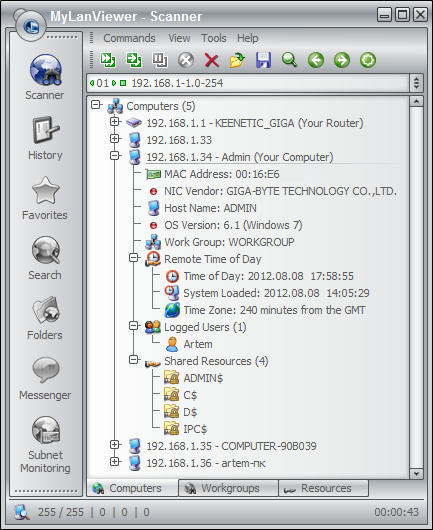The width and height of the screenshot is (433, 530).
Task: Open the Scanner sidebar section
Action: pyautogui.click(x=45, y=77)
